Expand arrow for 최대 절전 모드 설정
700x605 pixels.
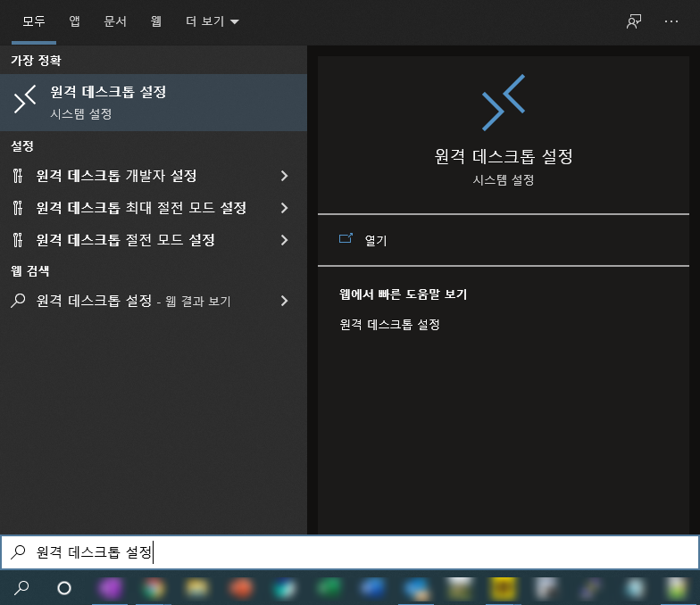click(284, 208)
